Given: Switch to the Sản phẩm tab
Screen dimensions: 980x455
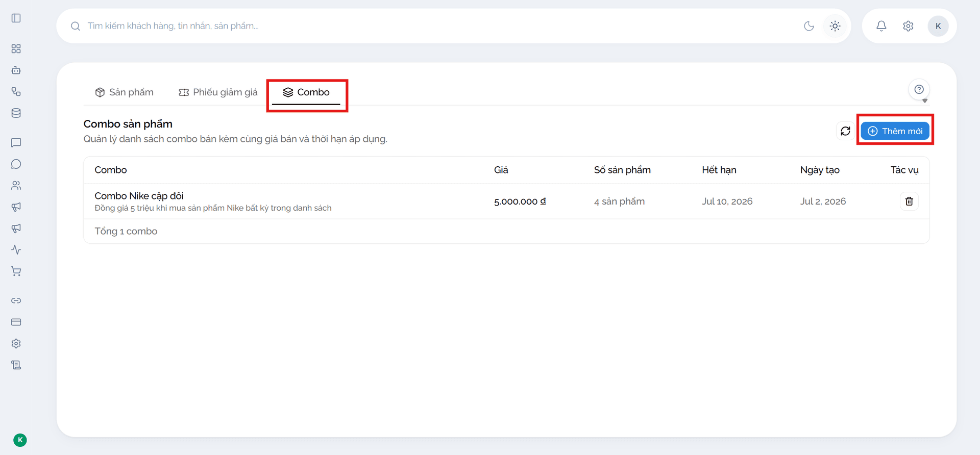Looking at the screenshot, I should click(124, 92).
